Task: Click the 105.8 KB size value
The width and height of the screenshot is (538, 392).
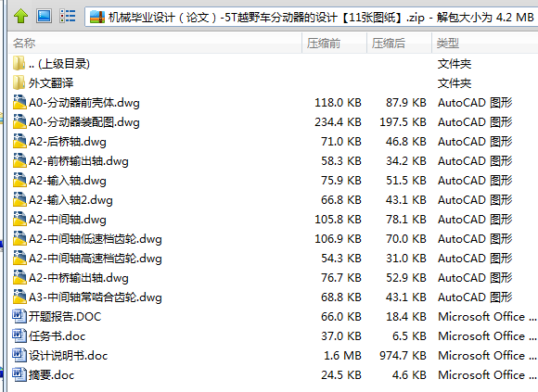Action: coord(338,220)
